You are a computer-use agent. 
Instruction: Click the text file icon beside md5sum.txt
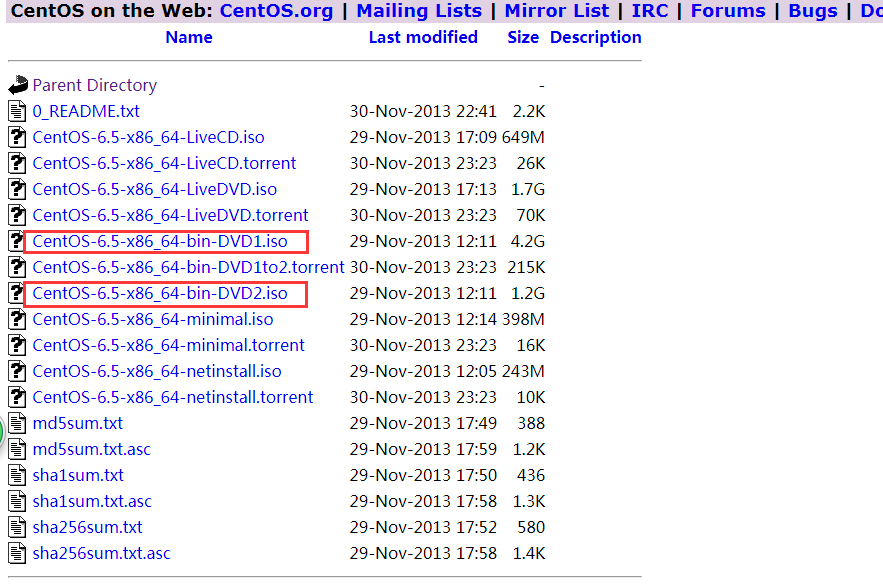tap(17, 423)
